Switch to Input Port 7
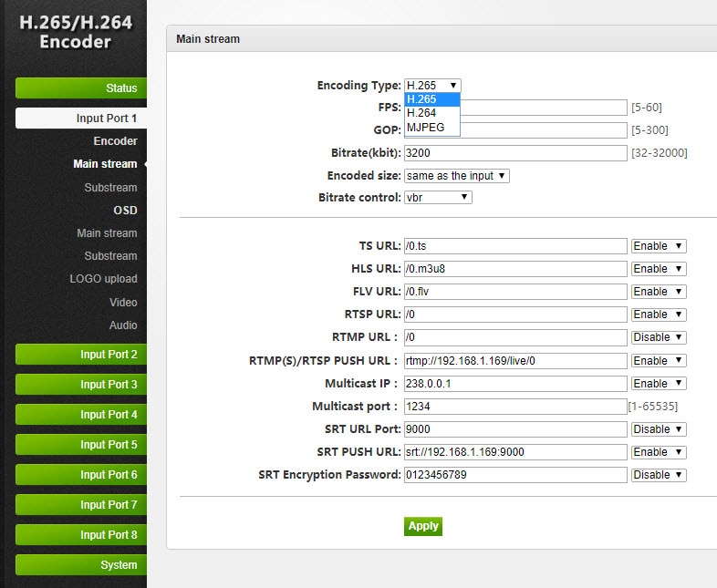717x588 pixels. [x=81, y=505]
